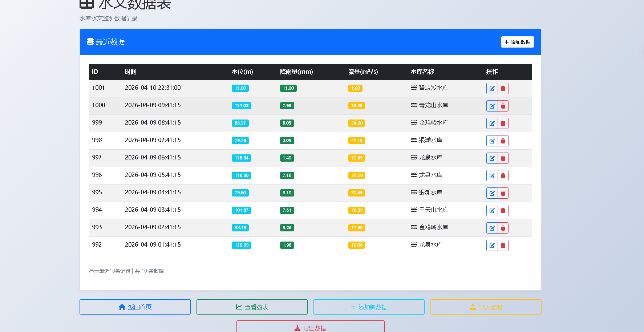Click database icon beside 最近数据
The width and height of the screenshot is (644, 332).
pyautogui.click(x=90, y=42)
